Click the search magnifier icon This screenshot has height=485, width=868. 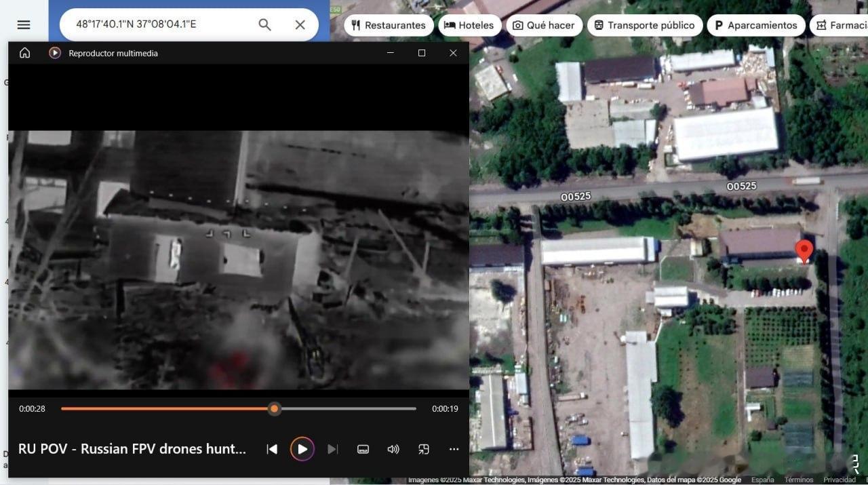tap(264, 25)
